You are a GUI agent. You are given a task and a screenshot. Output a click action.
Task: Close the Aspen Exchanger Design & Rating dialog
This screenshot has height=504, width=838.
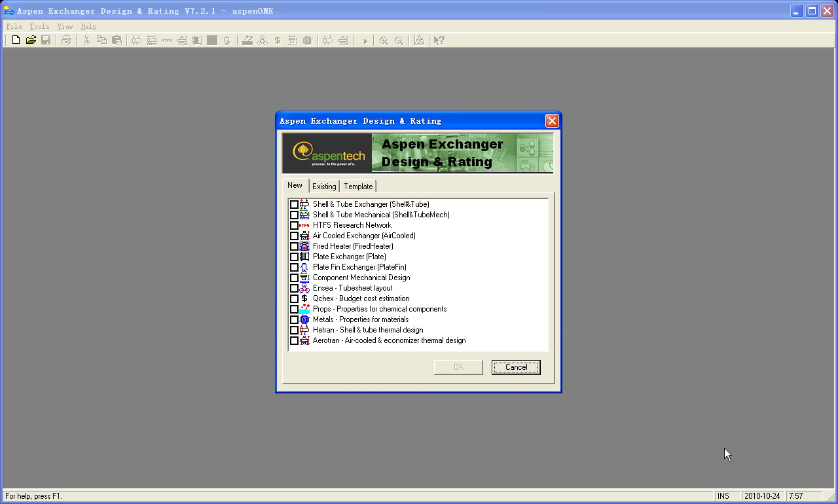pos(552,120)
